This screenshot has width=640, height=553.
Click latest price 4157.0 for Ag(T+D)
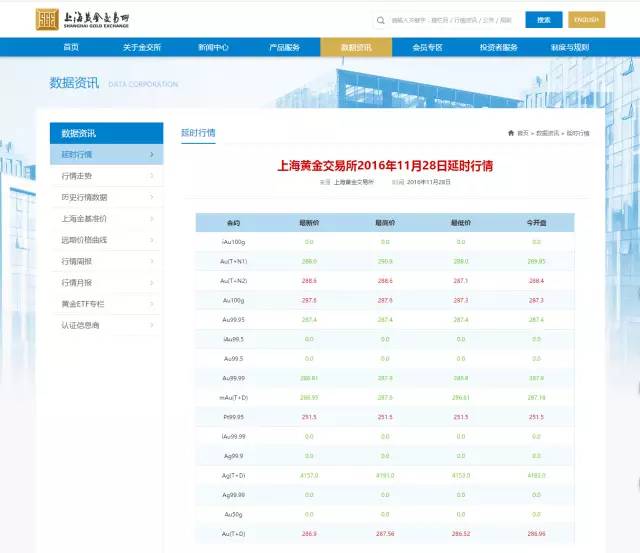coord(309,475)
